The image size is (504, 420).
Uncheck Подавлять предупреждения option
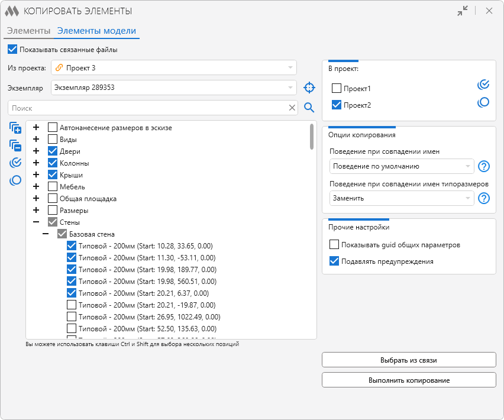334,261
